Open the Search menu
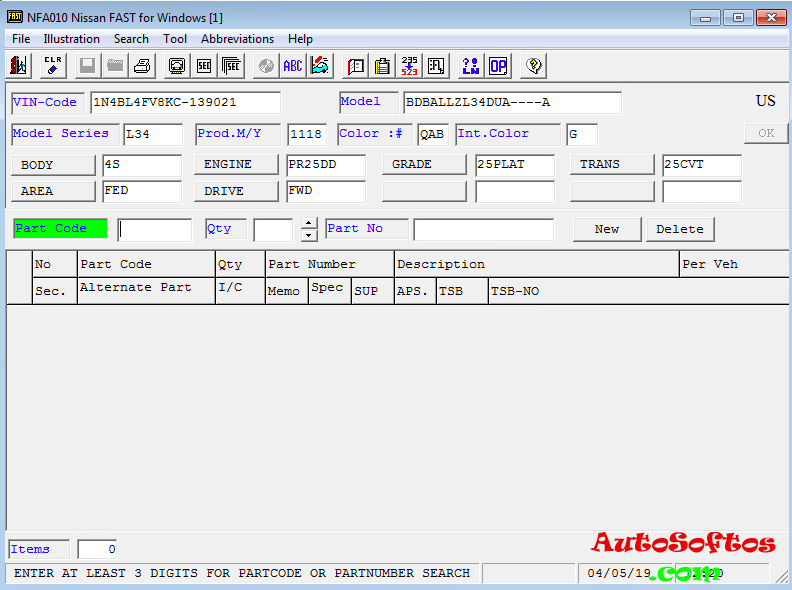 tap(131, 39)
